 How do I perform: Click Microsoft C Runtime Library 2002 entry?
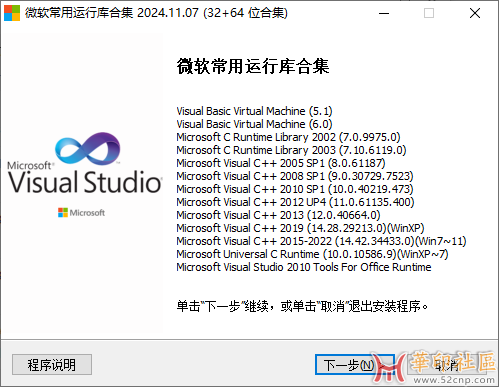[x=288, y=137]
